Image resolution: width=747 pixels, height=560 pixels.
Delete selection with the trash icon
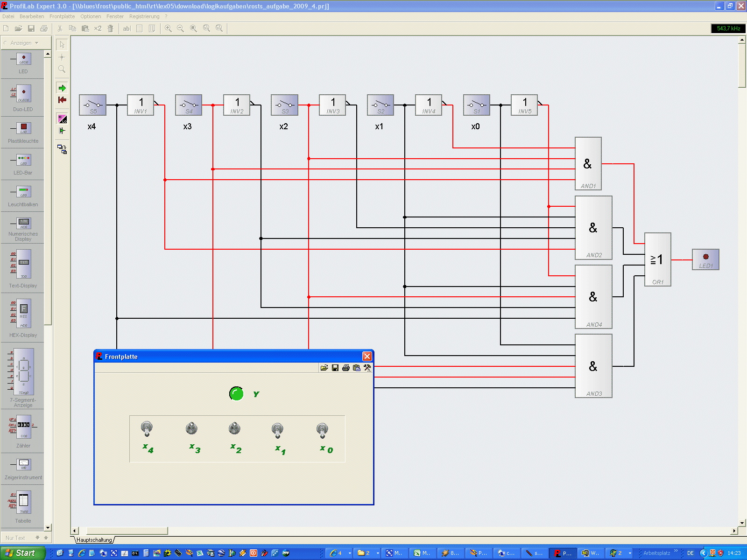tap(110, 28)
